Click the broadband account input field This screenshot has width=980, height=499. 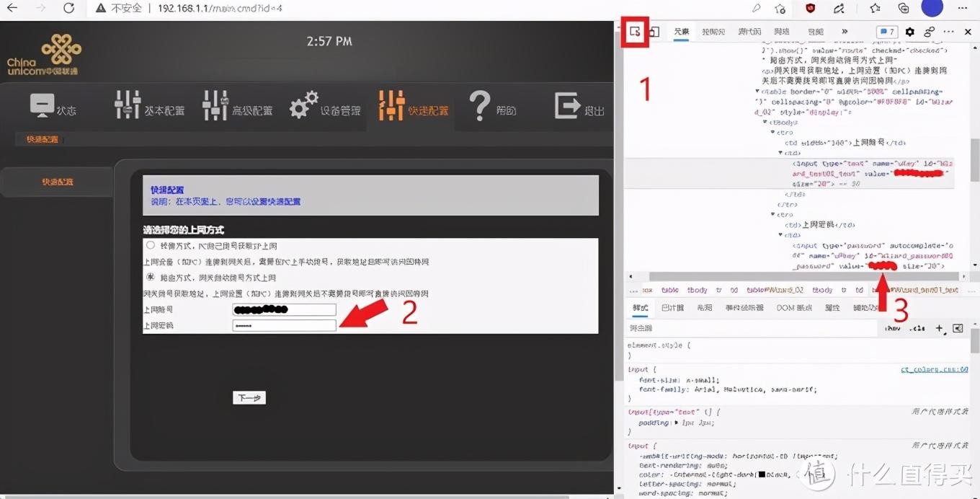(x=283, y=309)
